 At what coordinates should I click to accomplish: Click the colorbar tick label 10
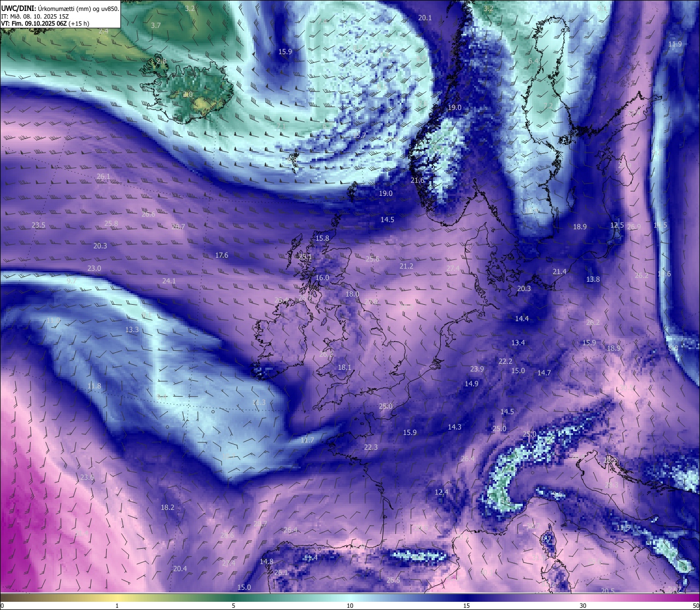(350, 606)
